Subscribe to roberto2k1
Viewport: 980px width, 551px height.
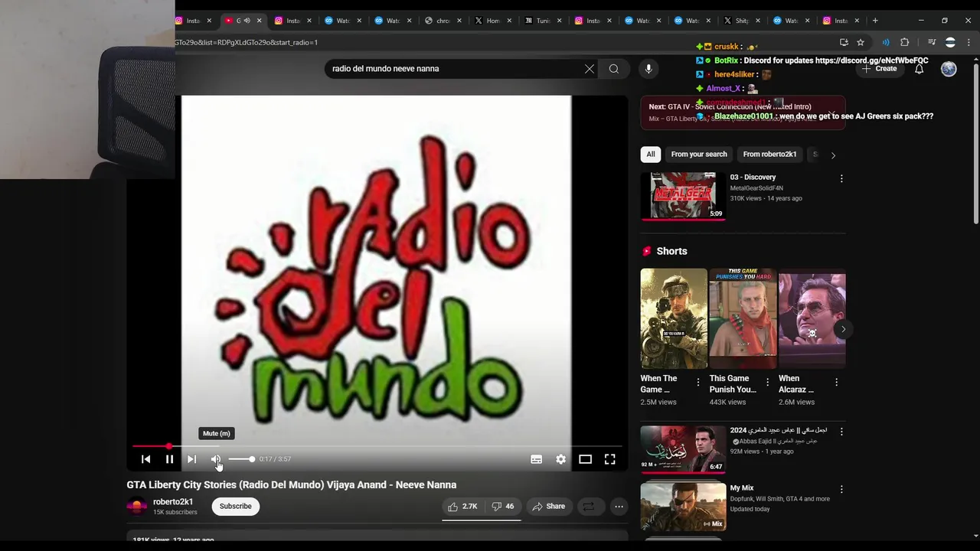coord(236,507)
